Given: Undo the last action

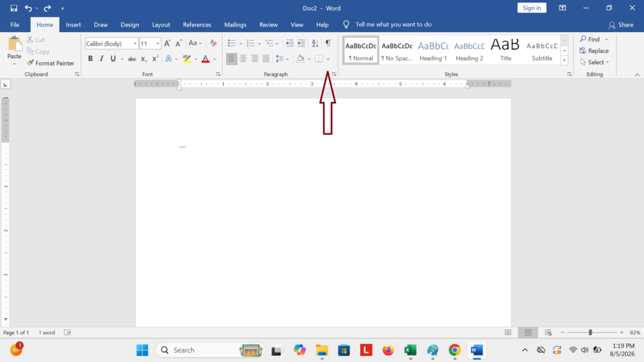Looking at the screenshot, I should [x=28, y=8].
